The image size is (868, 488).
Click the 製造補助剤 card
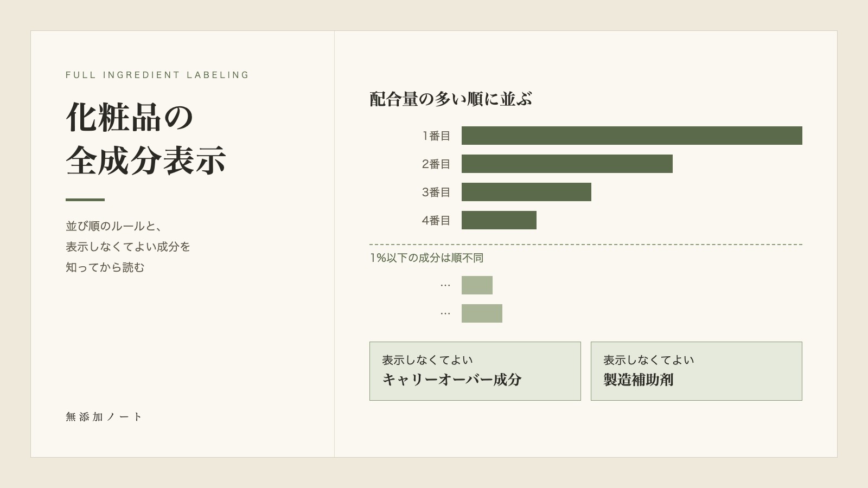click(697, 371)
